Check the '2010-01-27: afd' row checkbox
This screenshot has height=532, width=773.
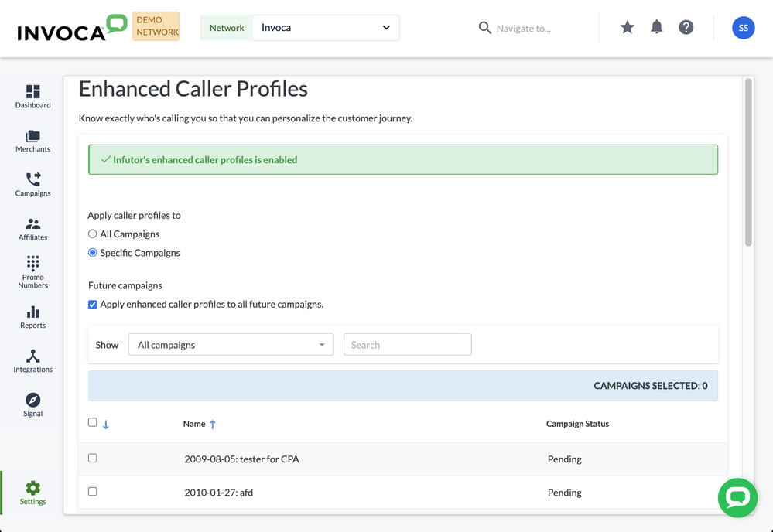(x=92, y=492)
